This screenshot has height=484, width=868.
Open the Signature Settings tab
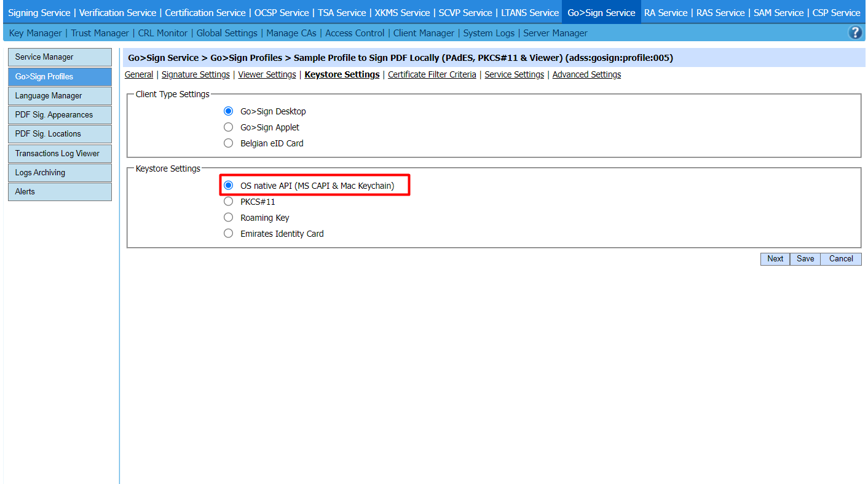(x=195, y=74)
